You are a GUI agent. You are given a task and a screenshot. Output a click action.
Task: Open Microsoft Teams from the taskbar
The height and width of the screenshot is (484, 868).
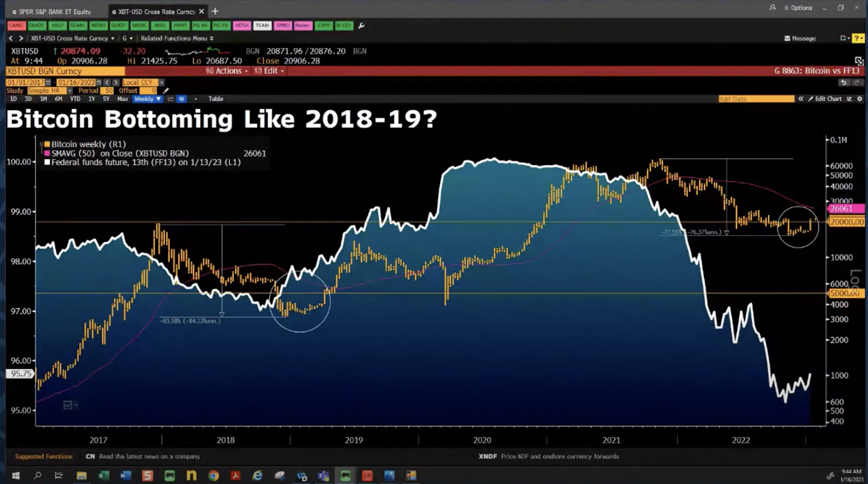point(324,475)
